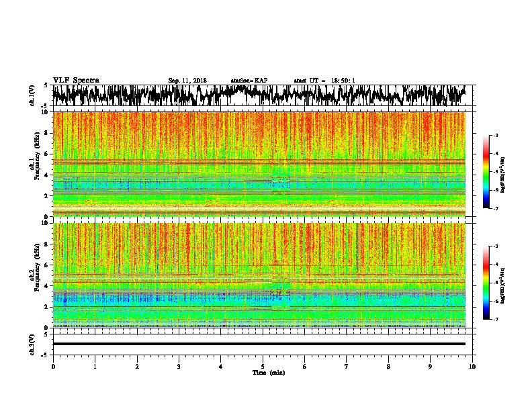Viewport: 532px width, 411px height.
Task: Click the "-5" tick of the ch.3(V) axis
Action: [x=46, y=355]
